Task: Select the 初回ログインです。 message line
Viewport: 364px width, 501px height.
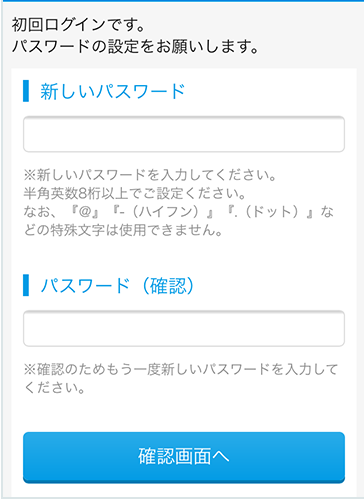Action: pos(79,25)
